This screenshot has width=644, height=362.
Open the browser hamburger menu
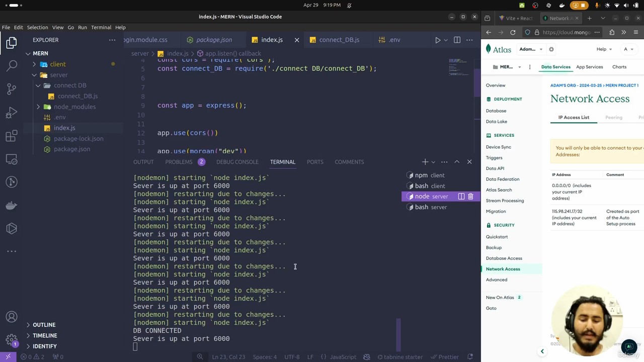pyautogui.click(x=636, y=32)
